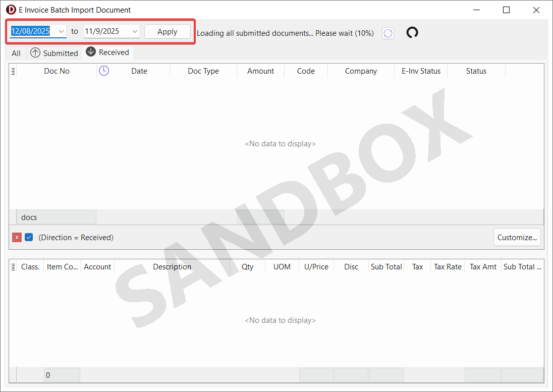
Task: Maximize the E Invoice window
Action: [506, 10]
